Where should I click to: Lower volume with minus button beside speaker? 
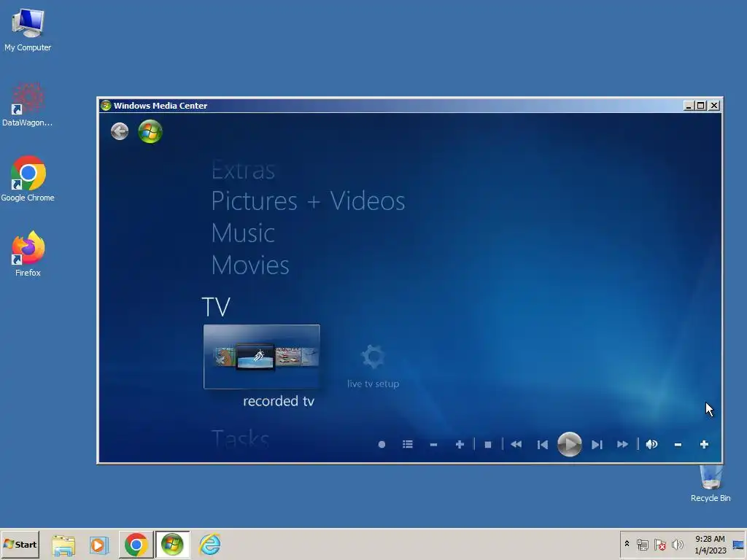click(678, 444)
